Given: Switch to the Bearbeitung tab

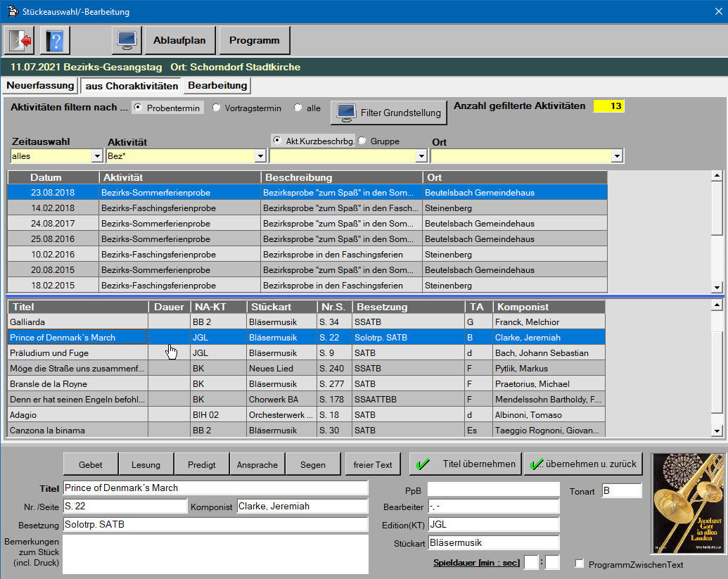Looking at the screenshot, I should (217, 86).
